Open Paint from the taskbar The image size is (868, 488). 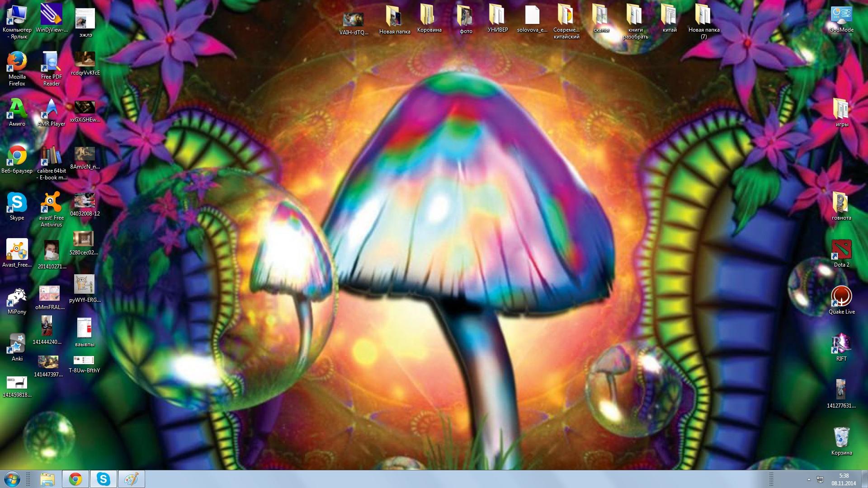point(131,479)
